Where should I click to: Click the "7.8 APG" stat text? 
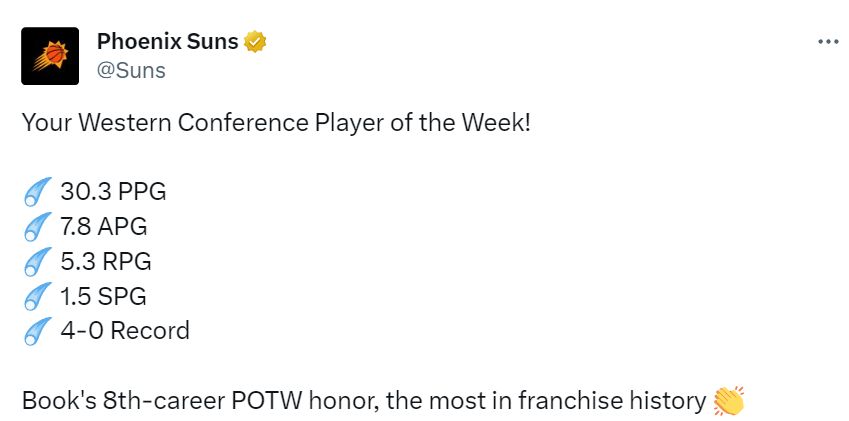click(104, 227)
